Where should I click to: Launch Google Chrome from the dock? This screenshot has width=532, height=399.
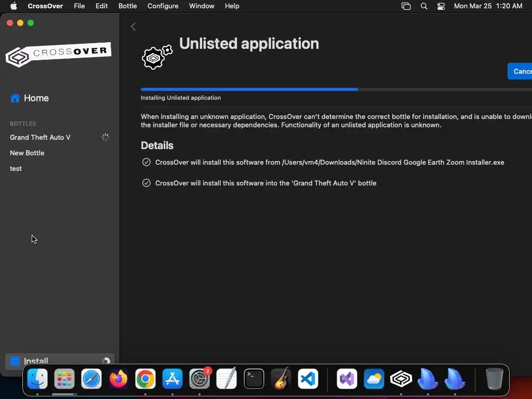click(x=145, y=379)
